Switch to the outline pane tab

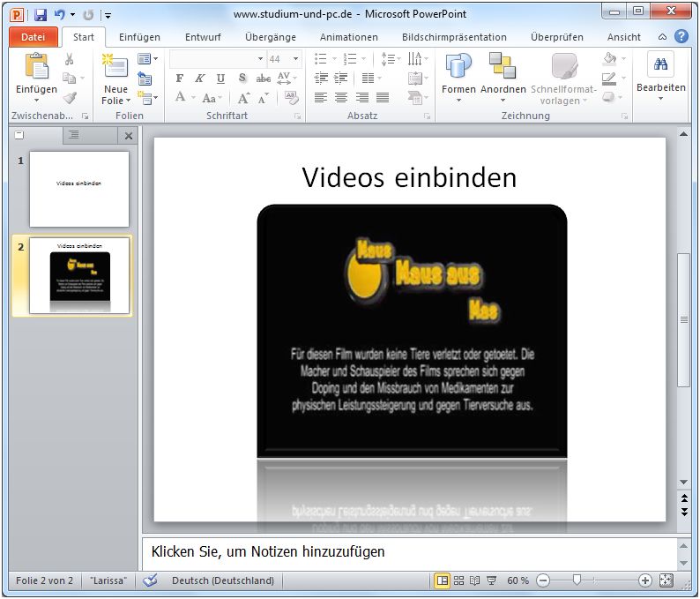pyautogui.click(x=74, y=135)
